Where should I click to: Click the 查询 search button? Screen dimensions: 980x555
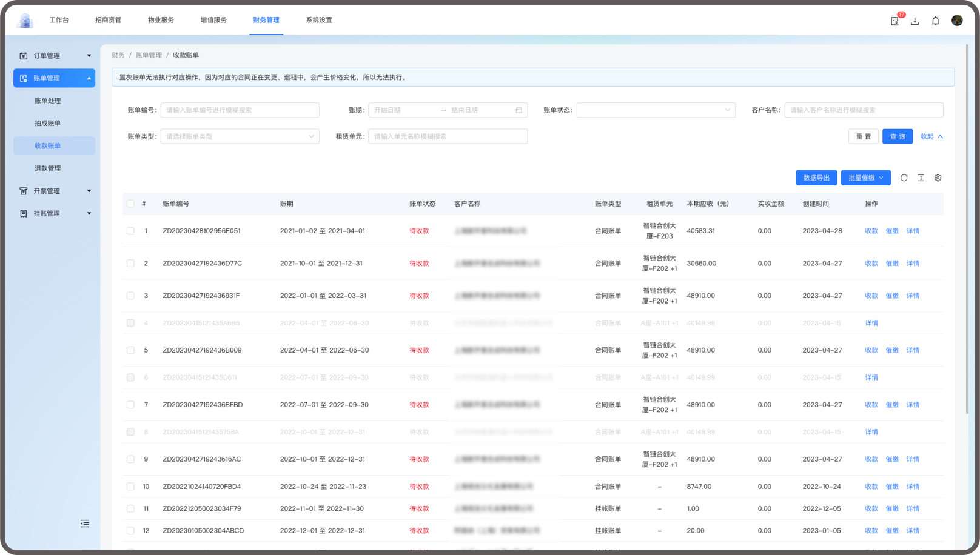897,136
